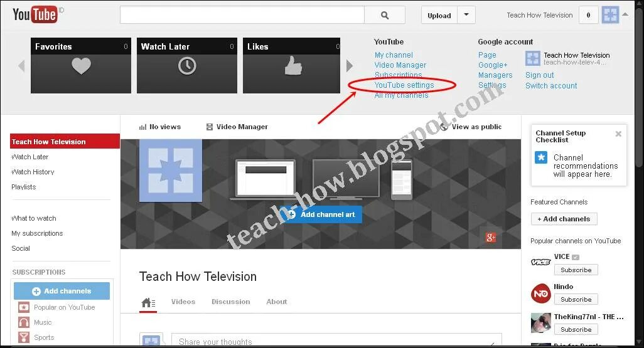This screenshot has height=348, width=644.
Task: Subscribe to TheKing77nl
Action: pos(576,329)
